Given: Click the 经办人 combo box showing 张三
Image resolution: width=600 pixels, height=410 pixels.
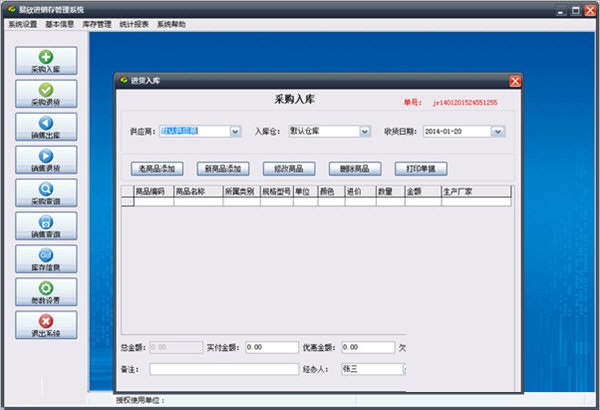Looking at the screenshot, I should coord(373,369).
